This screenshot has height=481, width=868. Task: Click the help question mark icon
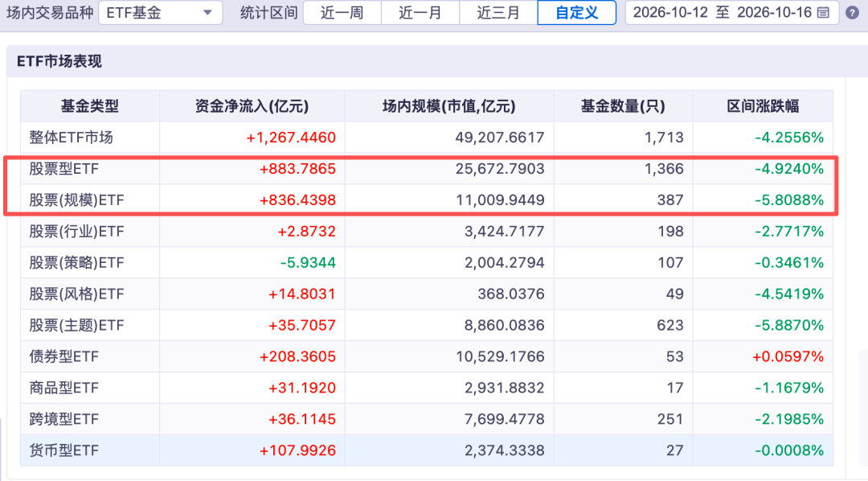pos(852,12)
